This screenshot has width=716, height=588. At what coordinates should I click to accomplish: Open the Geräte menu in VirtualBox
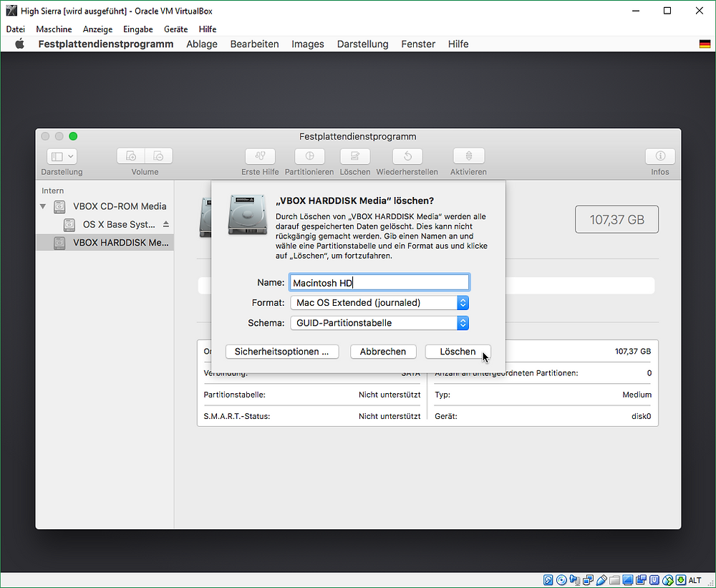[x=176, y=29]
